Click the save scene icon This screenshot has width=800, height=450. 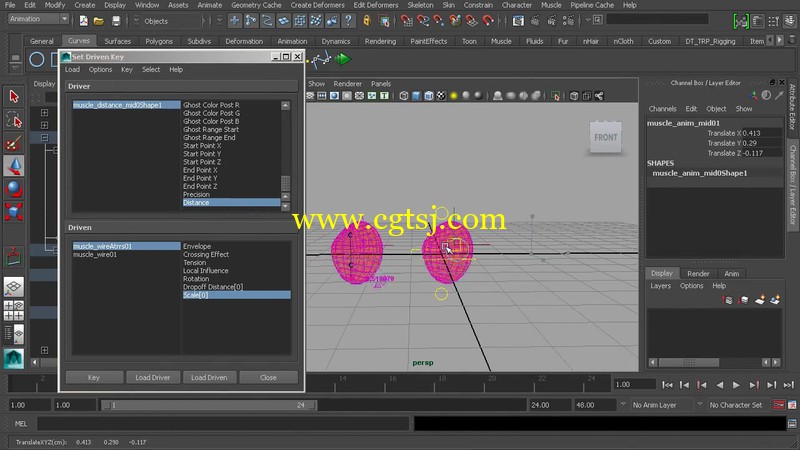(x=116, y=21)
